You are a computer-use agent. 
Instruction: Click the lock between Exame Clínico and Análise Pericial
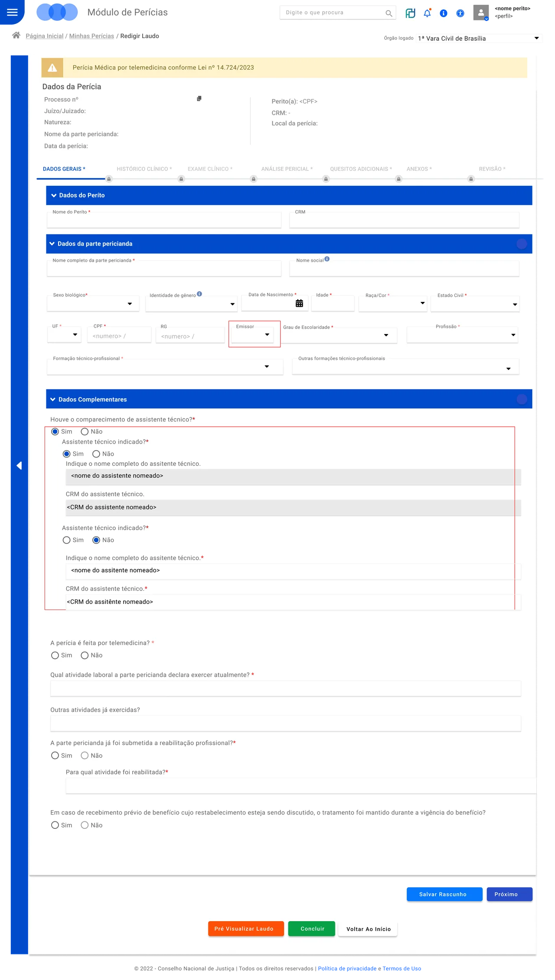tap(254, 179)
